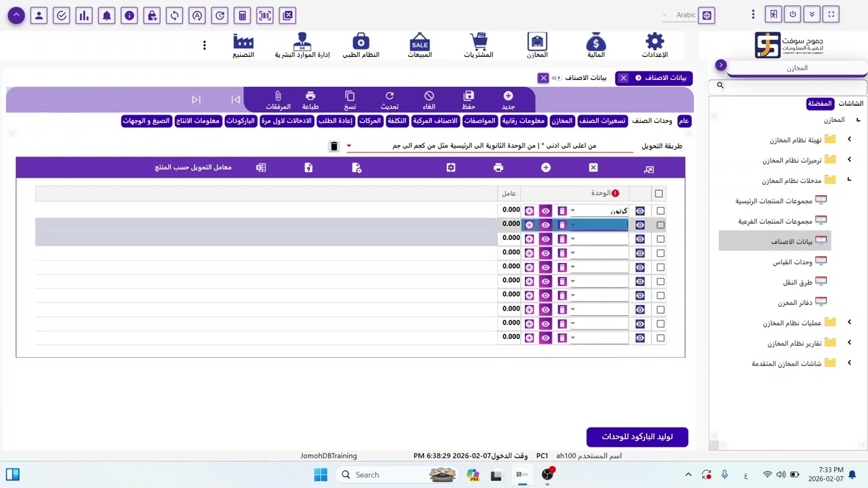Image resolution: width=868 pixels, height=488 pixels.
Task: Click طباعة print toolbar button
Action: (311, 100)
